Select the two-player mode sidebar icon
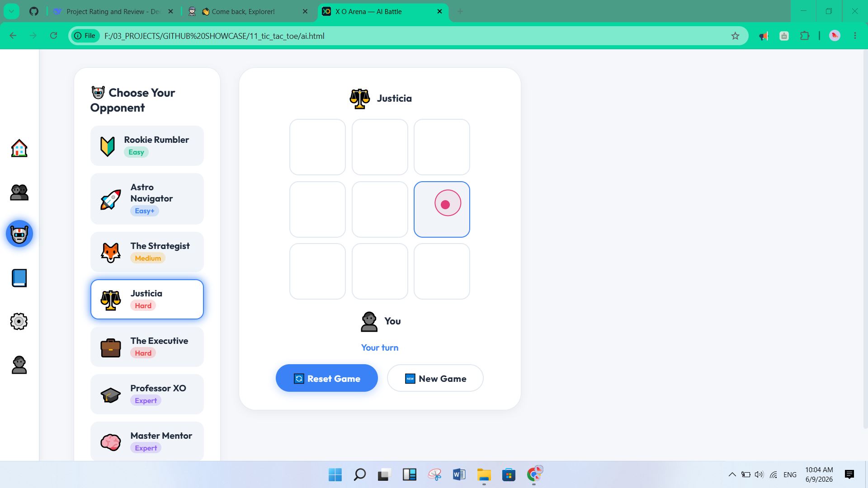This screenshot has width=868, height=488. pyautogui.click(x=19, y=192)
